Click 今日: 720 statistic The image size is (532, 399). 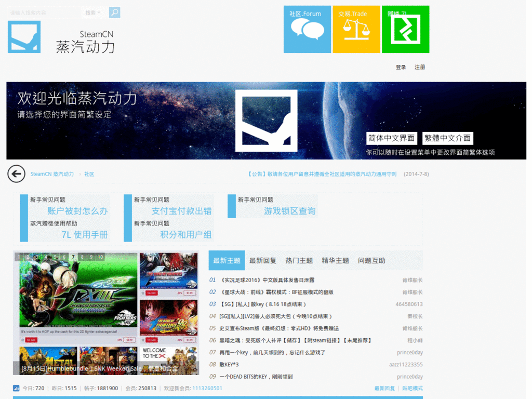pos(33,388)
